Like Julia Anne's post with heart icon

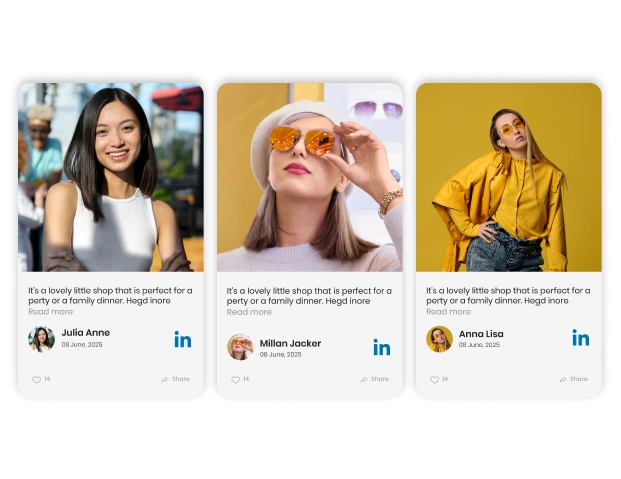pyautogui.click(x=37, y=380)
